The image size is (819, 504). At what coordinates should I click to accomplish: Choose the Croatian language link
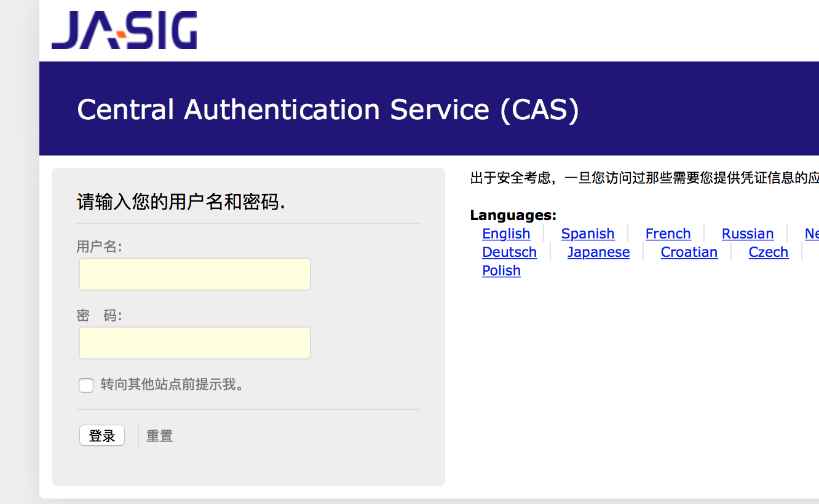click(x=689, y=252)
